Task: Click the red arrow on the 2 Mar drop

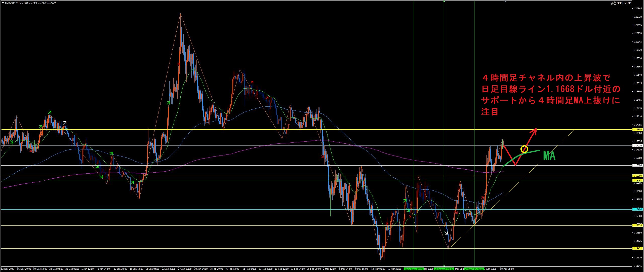Action: 323,157
